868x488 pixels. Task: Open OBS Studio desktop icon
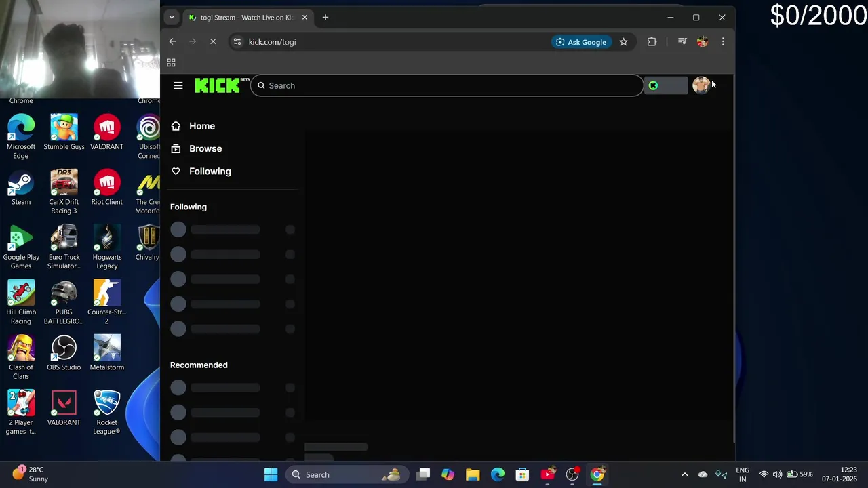click(x=64, y=353)
